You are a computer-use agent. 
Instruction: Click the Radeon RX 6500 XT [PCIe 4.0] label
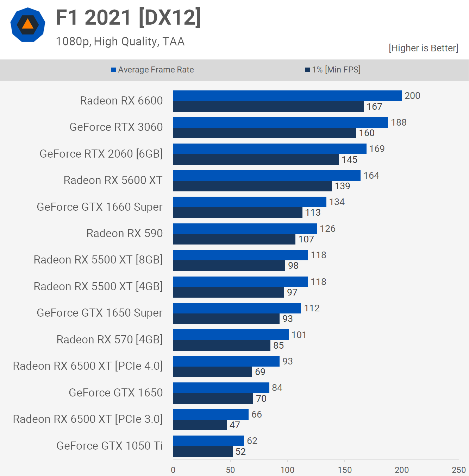(x=88, y=366)
